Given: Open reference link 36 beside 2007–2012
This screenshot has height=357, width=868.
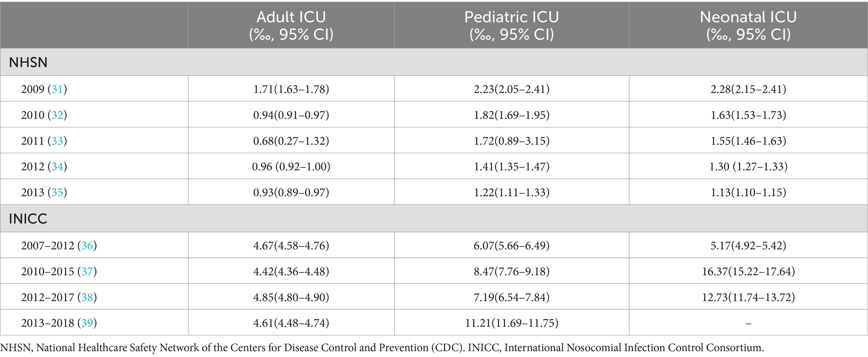Looking at the screenshot, I should (87, 246).
